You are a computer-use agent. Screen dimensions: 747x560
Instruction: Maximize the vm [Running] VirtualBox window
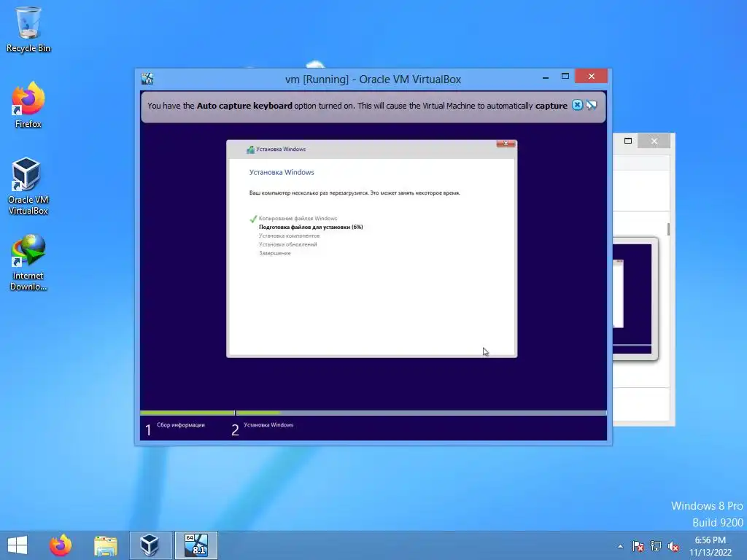click(565, 76)
